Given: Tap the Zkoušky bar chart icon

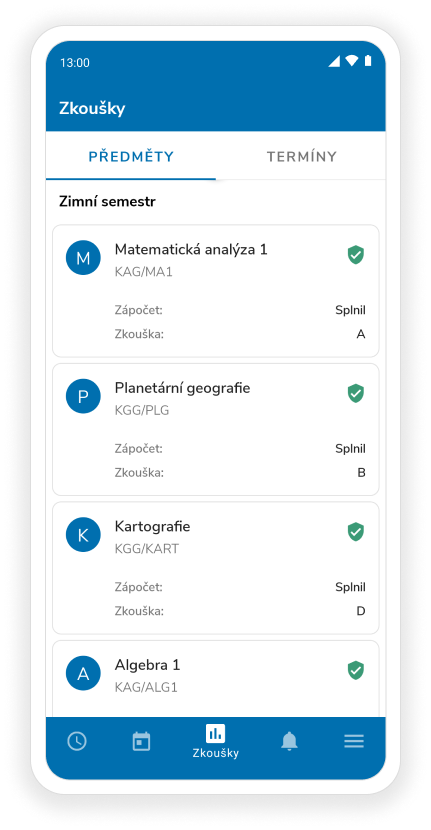Looking at the screenshot, I should pyautogui.click(x=216, y=733).
